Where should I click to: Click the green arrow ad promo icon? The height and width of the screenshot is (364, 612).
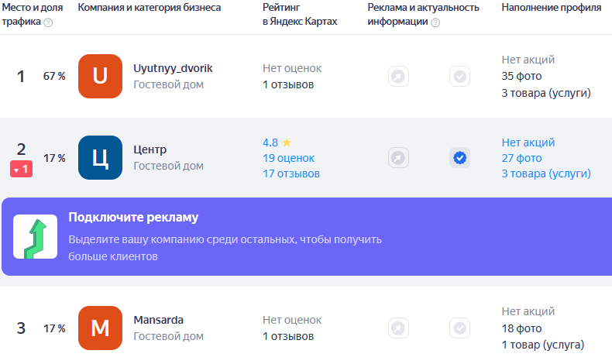[35, 236]
